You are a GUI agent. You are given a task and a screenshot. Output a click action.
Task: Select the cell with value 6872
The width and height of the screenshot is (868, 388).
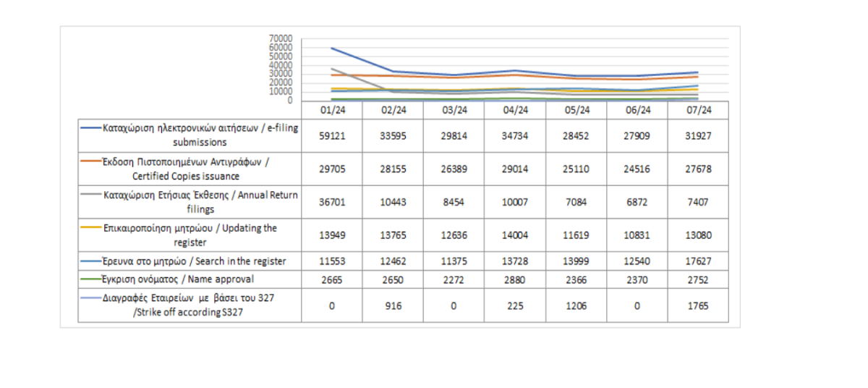[x=637, y=202]
